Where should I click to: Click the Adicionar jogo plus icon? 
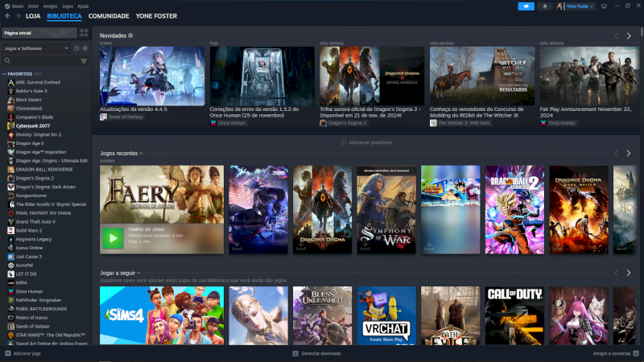pyautogui.click(x=8, y=353)
